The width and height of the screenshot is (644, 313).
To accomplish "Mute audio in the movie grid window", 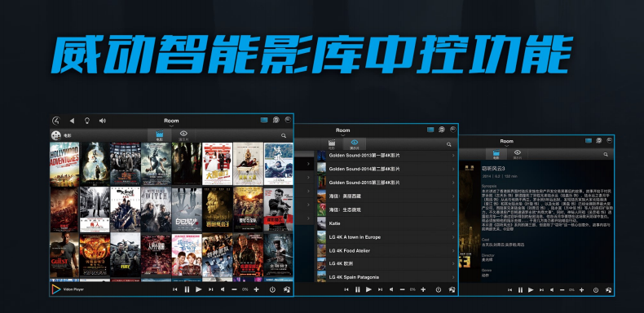I will click(223, 289).
